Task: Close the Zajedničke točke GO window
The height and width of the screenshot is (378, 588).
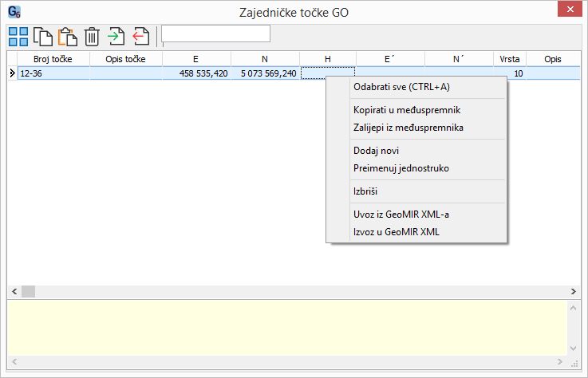Action: [570, 10]
